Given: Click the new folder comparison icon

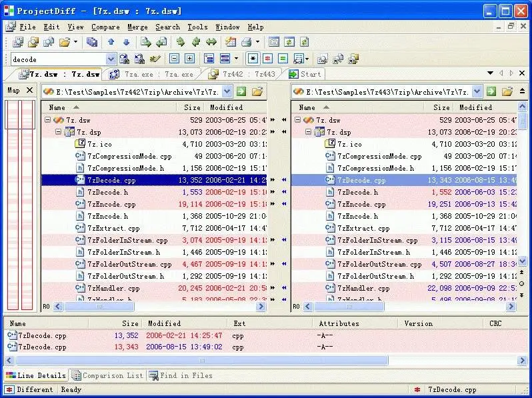Looking at the screenshot, I should pyautogui.click(x=33, y=42).
